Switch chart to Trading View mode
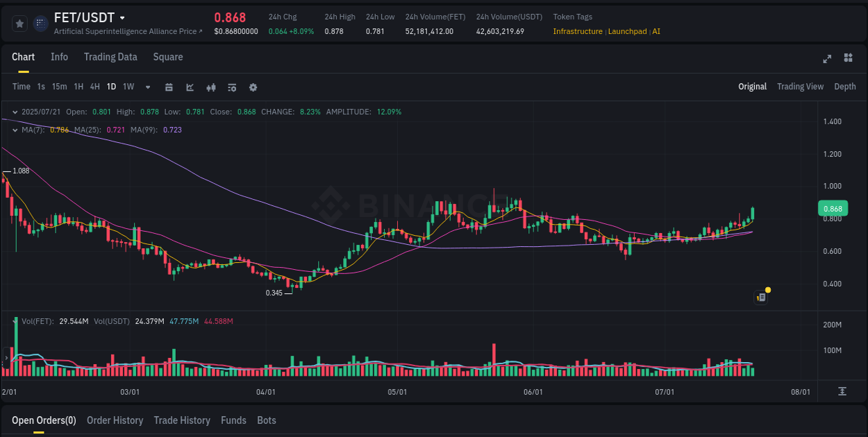868x437 pixels. (x=800, y=87)
